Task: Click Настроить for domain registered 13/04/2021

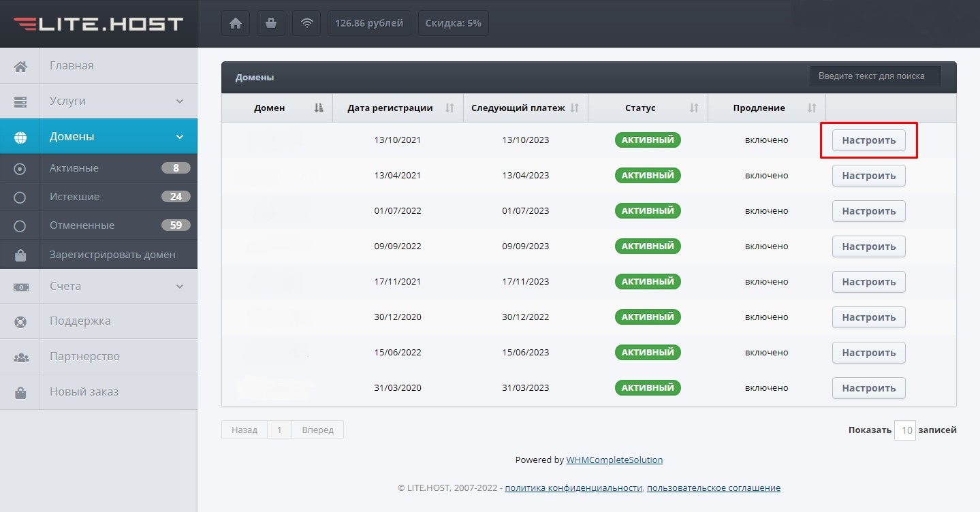Action: pyautogui.click(x=869, y=176)
